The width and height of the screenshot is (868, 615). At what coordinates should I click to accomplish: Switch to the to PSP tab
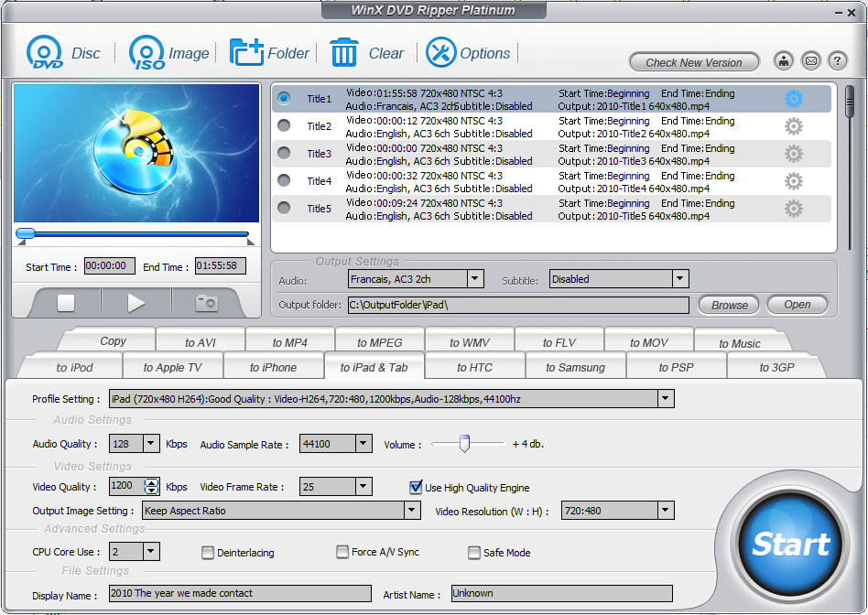[x=677, y=367]
